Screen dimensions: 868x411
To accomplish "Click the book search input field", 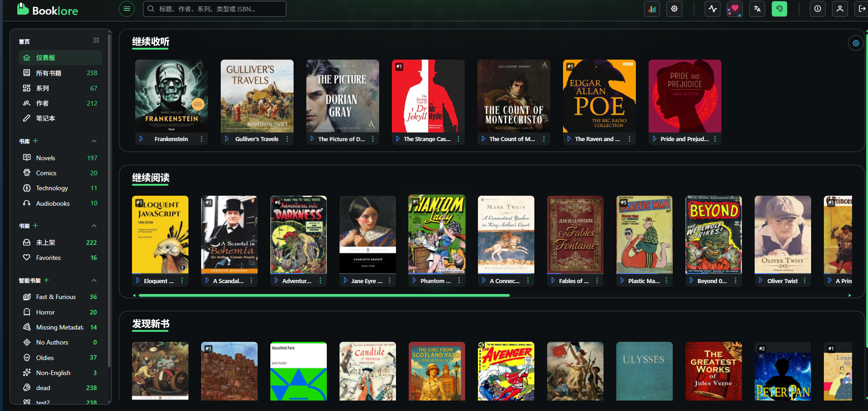I will click(218, 9).
